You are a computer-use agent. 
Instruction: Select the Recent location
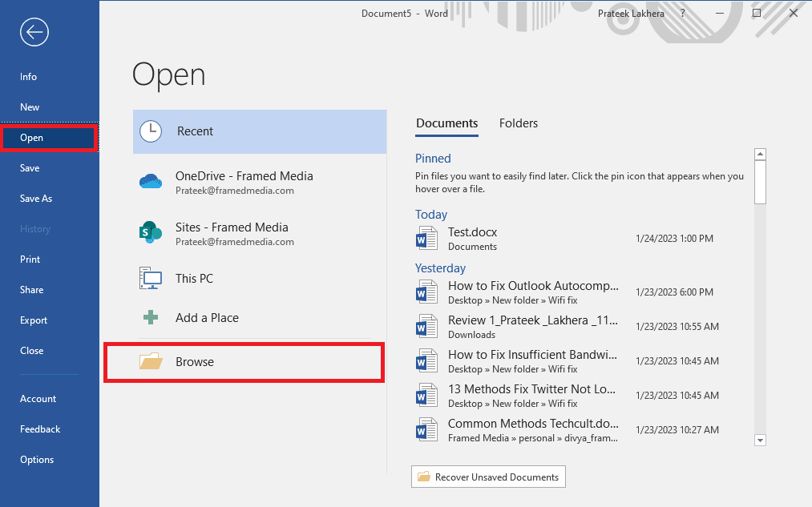[260, 131]
